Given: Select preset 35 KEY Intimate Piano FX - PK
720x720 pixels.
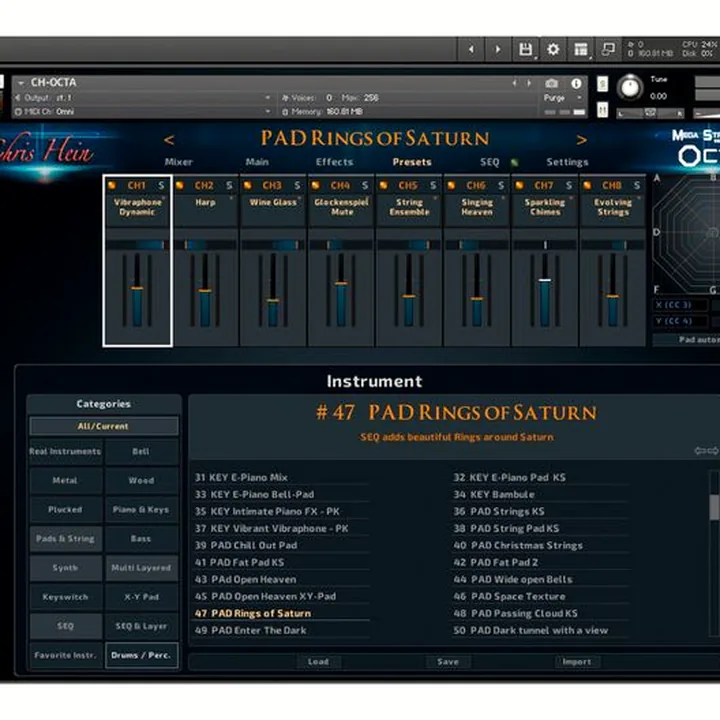Looking at the screenshot, I should (281, 512).
